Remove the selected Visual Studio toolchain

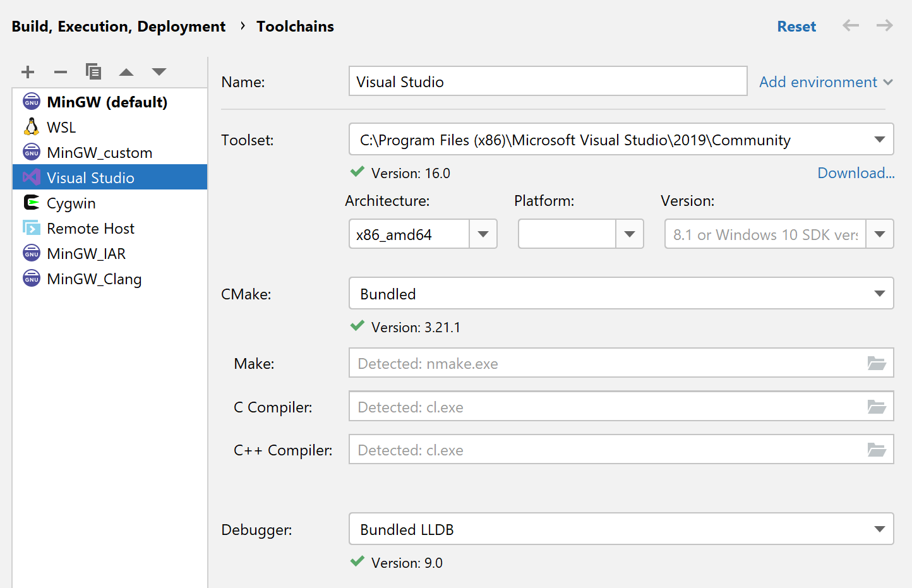(x=61, y=72)
